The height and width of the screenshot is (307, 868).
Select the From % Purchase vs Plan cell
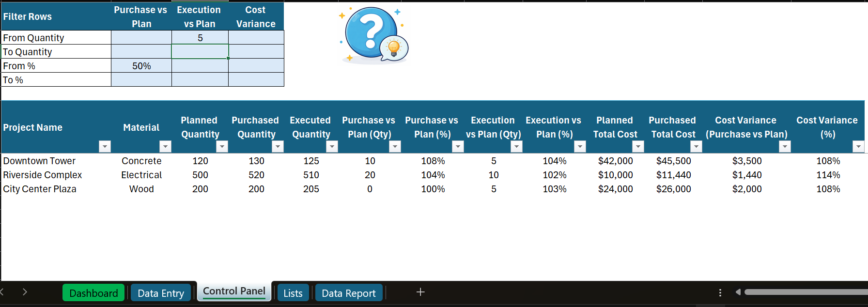pyautogui.click(x=141, y=66)
